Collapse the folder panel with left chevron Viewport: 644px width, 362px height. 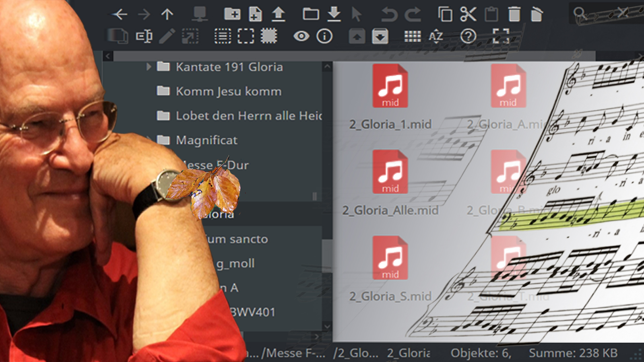coord(107,56)
